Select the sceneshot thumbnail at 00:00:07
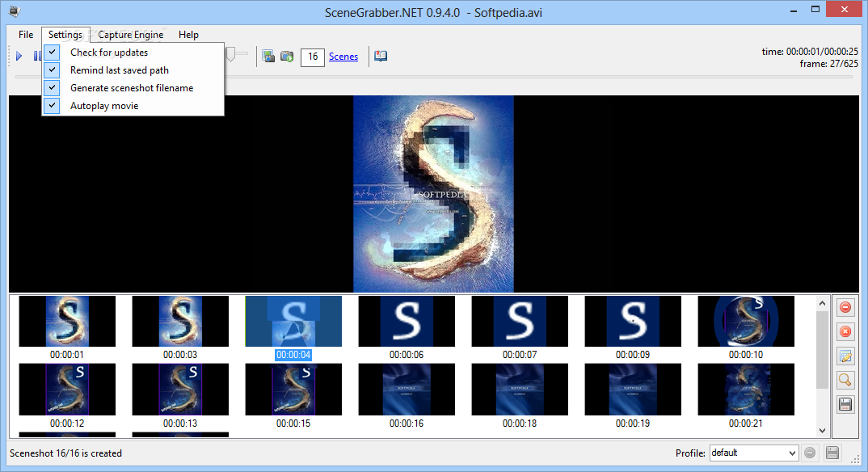868x472 pixels. tap(520, 322)
